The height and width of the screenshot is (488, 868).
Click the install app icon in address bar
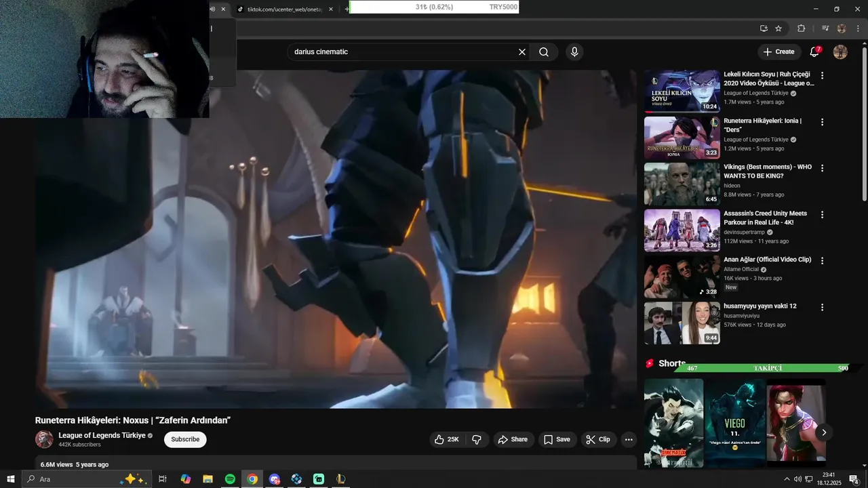pyautogui.click(x=764, y=28)
